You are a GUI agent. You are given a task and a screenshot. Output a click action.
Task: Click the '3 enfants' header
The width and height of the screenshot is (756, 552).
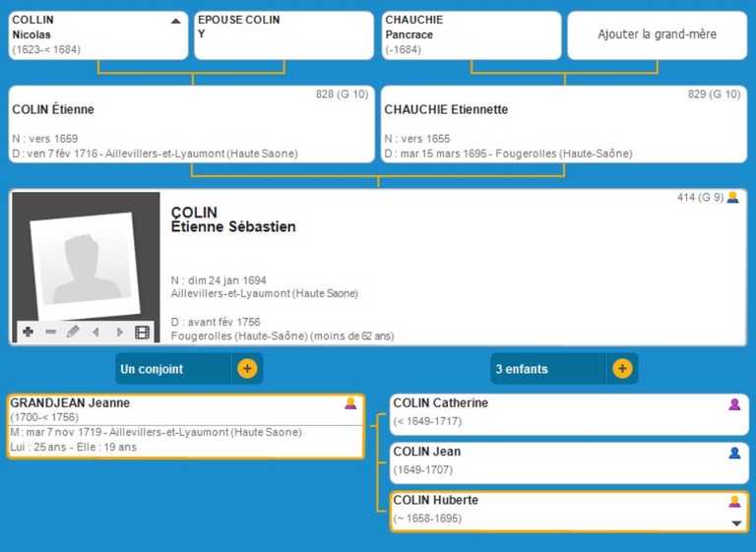pos(549,369)
